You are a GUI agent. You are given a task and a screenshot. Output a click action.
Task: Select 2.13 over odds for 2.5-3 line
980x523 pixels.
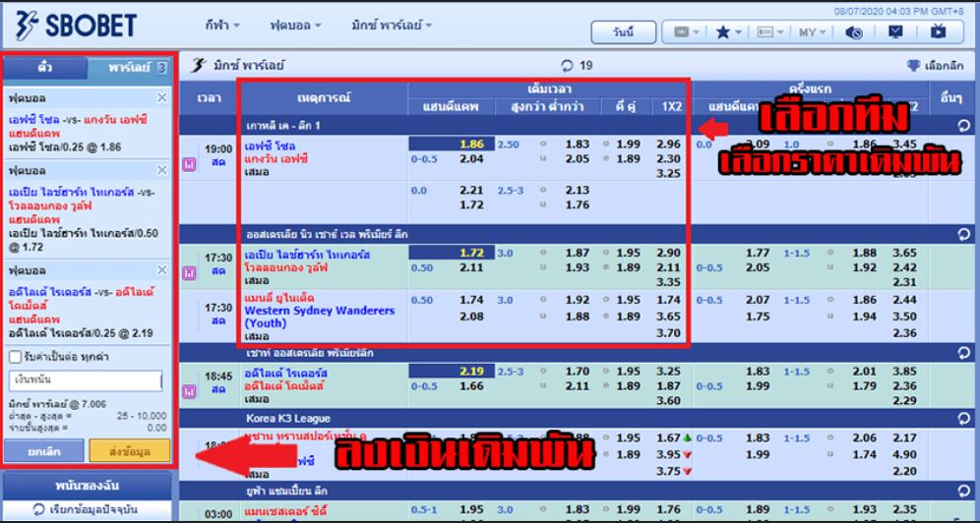point(578,191)
